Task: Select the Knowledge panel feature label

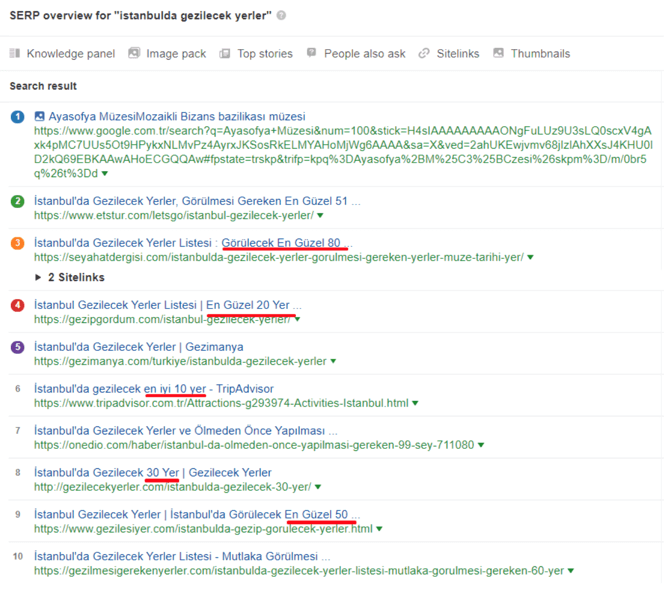Action: click(71, 54)
